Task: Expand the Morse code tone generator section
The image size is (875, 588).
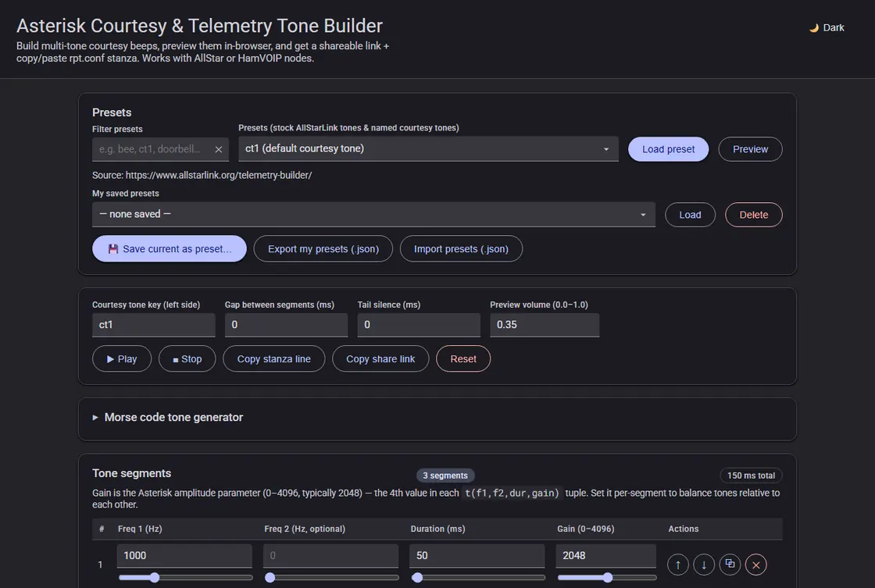Action: tap(167, 417)
